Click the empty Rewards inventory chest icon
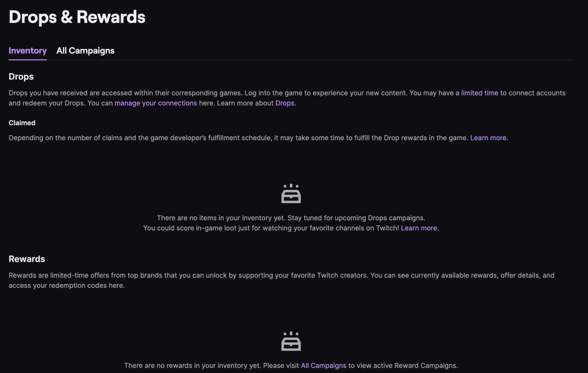Image resolution: width=588 pixels, height=373 pixels. pos(291,341)
